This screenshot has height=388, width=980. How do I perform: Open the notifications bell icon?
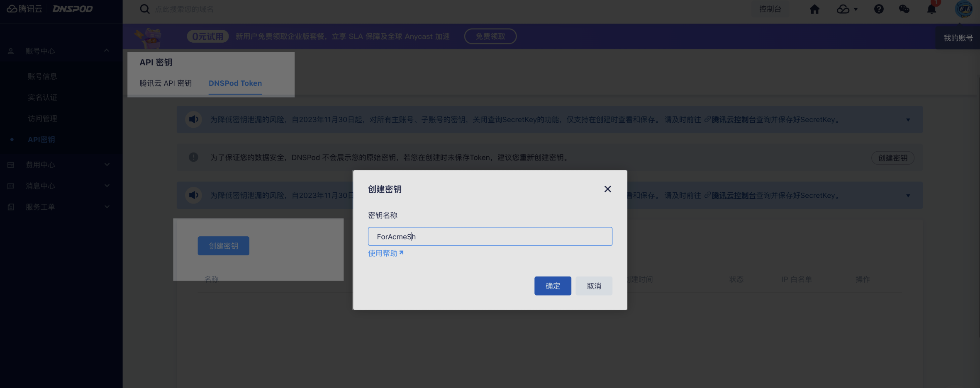931,9
